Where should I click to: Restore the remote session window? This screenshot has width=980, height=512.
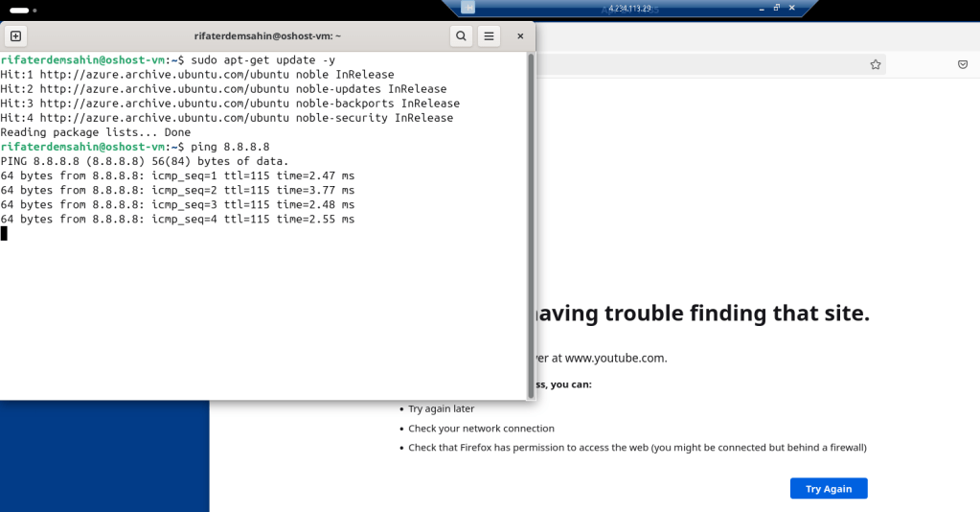(x=776, y=8)
